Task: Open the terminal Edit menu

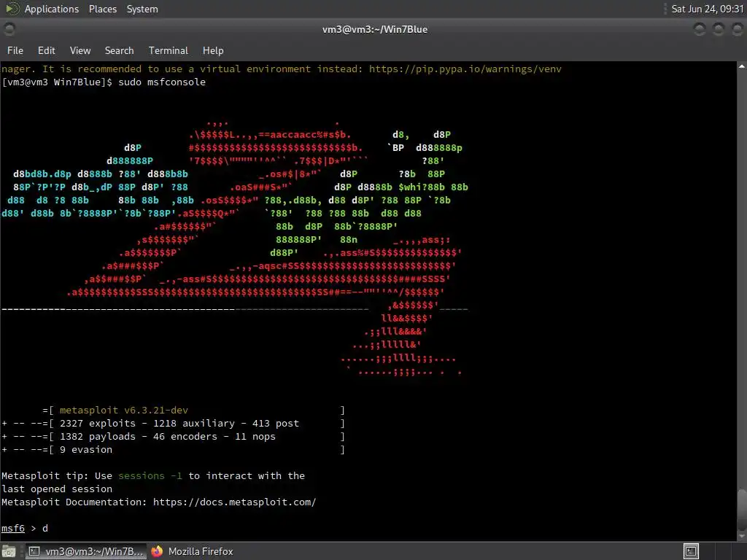Action: coord(46,50)
